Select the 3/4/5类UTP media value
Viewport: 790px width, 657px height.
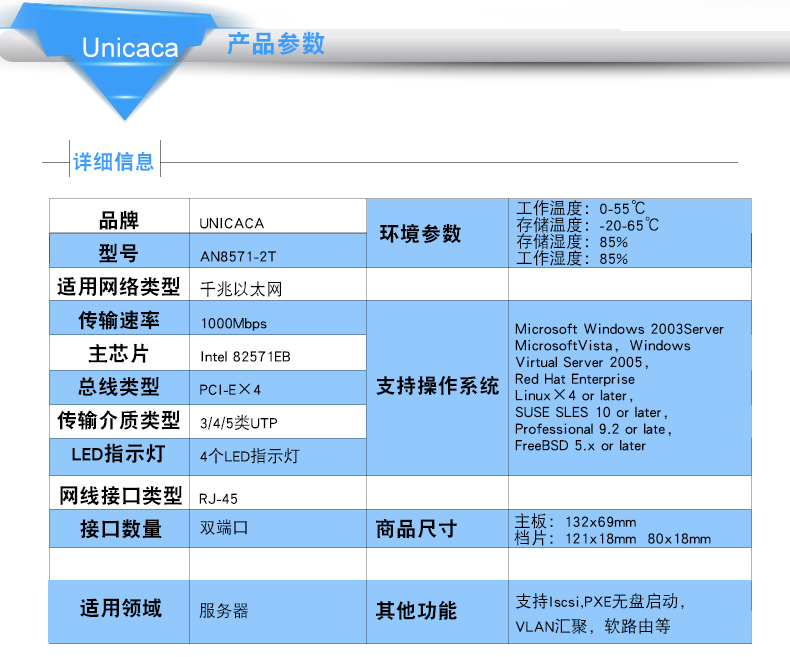[x=239, y=422]
